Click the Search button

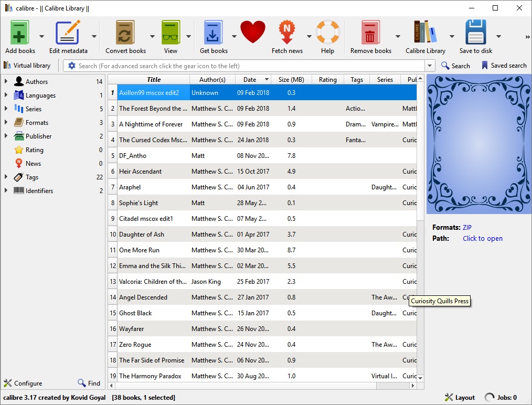click(455, 66)
